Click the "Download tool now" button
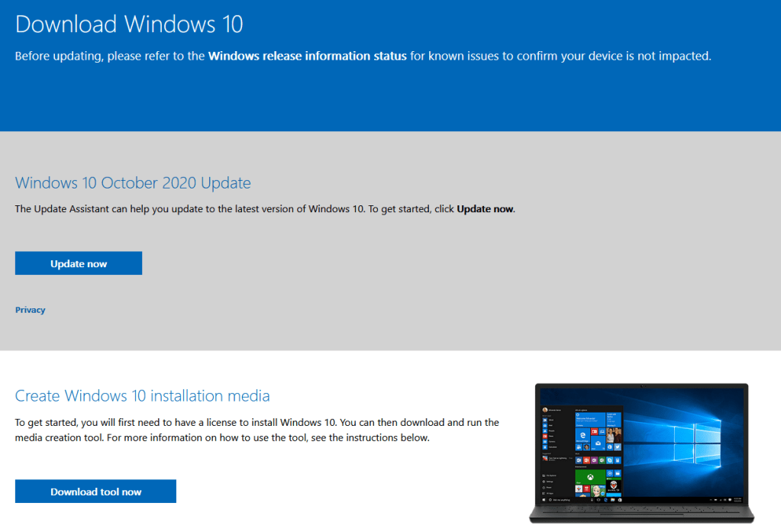781x532 pixels. [x=95, y=491]
